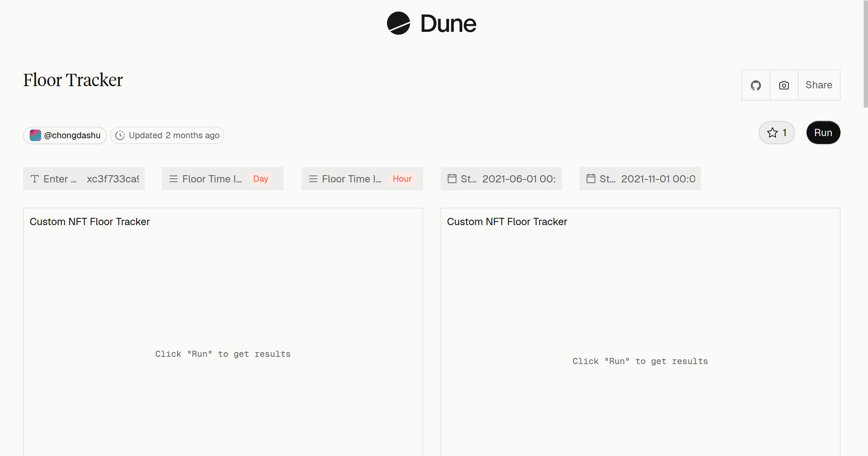Screen dimensions: 868x456
Task: Open the Floor Time Interval Hour dropdown
Action: [x=362, y=179]
